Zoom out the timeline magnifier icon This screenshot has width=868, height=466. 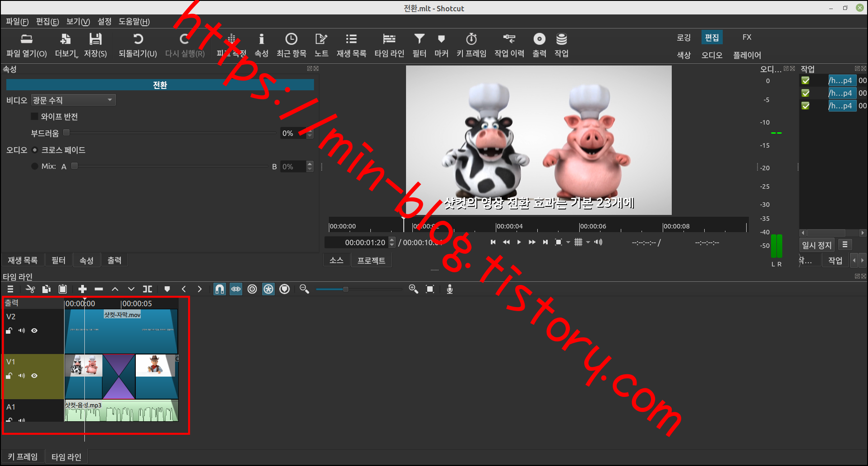coord(305,289)
